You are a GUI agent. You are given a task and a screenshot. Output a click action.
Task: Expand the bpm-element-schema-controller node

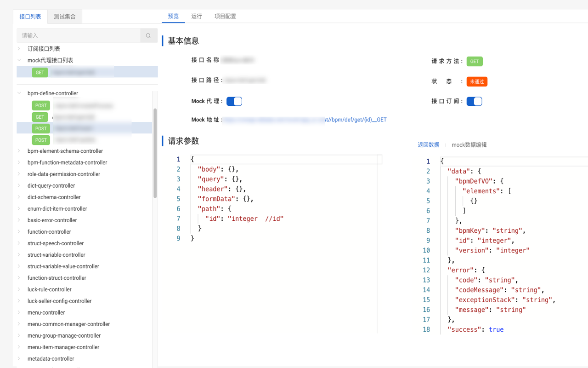[18, 151]
